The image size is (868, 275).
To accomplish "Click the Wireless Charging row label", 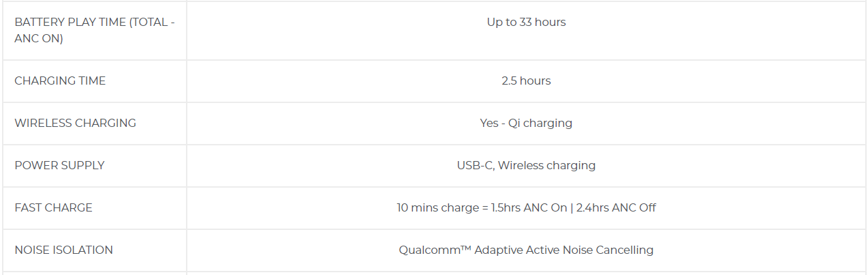I will 75,123.
